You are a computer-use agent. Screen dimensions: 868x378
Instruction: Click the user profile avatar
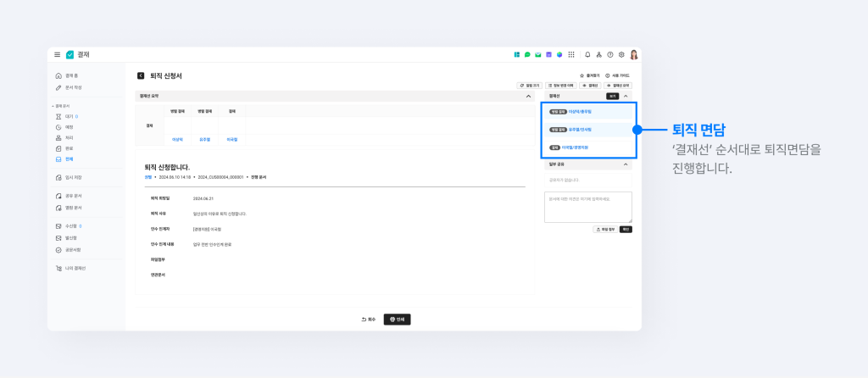pyautogui.click(x=633, y=54)
